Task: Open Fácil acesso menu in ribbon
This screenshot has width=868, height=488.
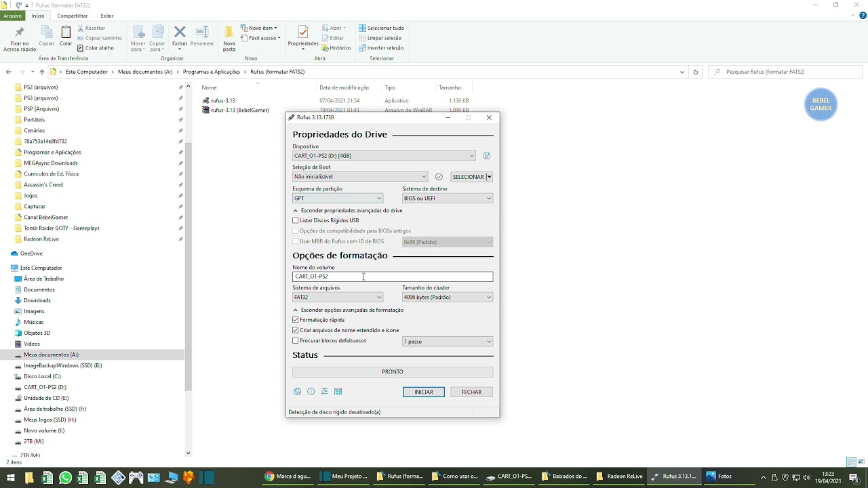Action: pos(260,38)
